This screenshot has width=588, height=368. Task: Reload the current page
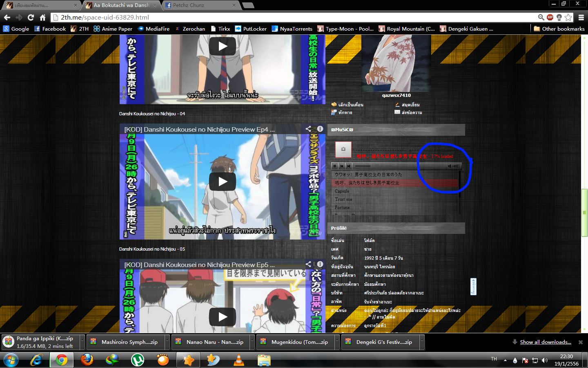(31, 17)
